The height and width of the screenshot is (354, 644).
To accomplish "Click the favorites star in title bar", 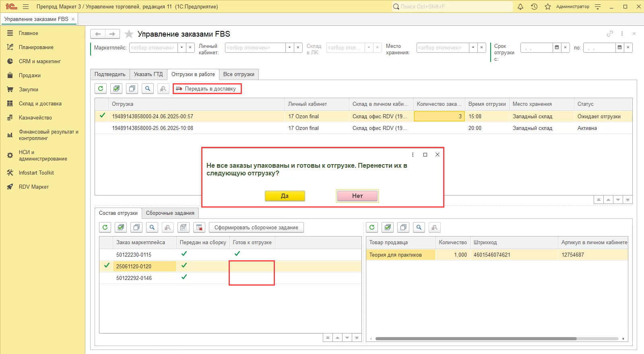I will click(547, 6).
